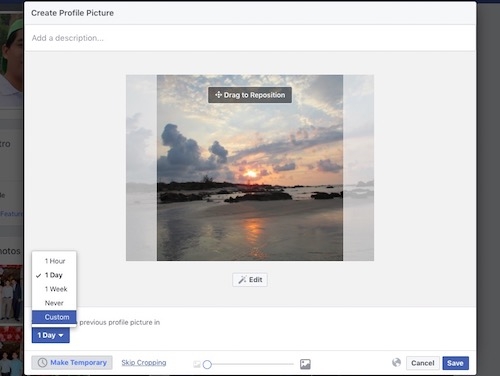Screen dimensions: 500x376
Task: Click the zoom slider handle
Action: click(207, 364)
